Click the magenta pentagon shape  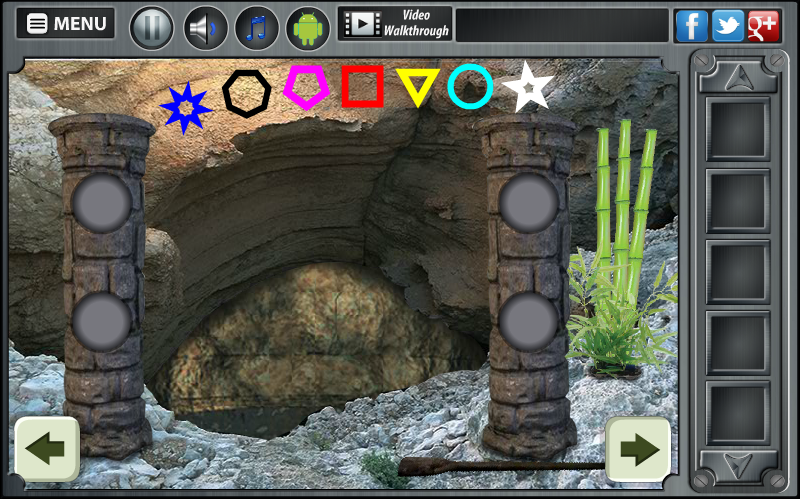click(306, 87)
